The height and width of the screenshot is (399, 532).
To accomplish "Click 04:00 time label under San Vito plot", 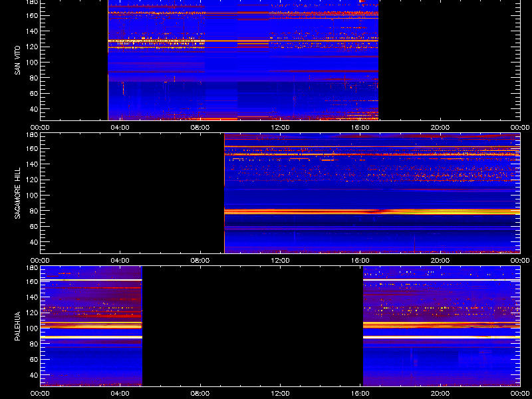I will coord(120,128).
